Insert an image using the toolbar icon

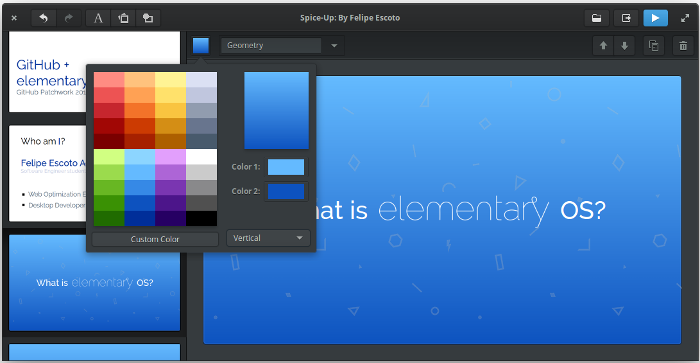click(123, 18)
